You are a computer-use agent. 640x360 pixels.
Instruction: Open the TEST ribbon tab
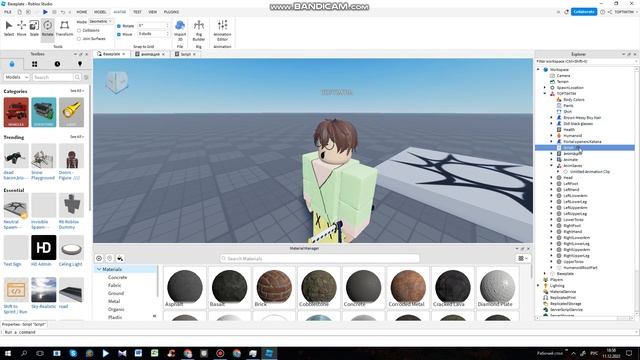pyautogui.click(x=137, y=12)
